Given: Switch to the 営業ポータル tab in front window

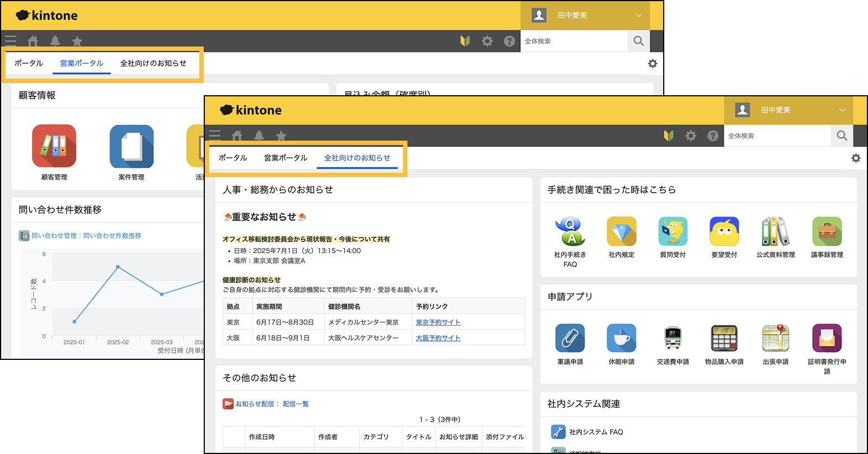Looking at the screenshot, I should tap(285, 158).
